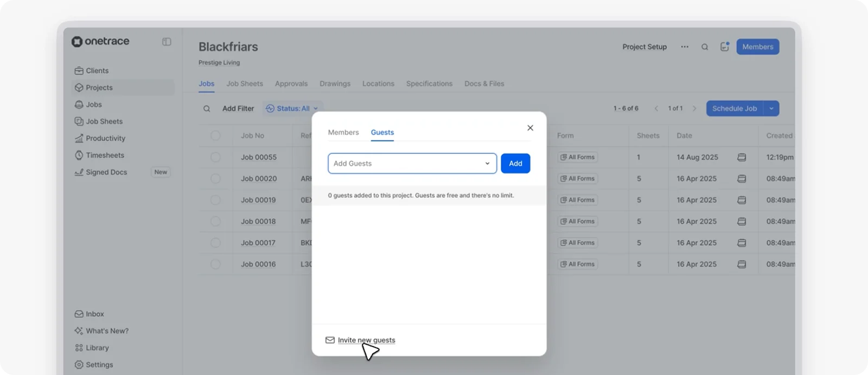Open notifications icon beside Members button
868x375 pixels.
click(725, 47)
